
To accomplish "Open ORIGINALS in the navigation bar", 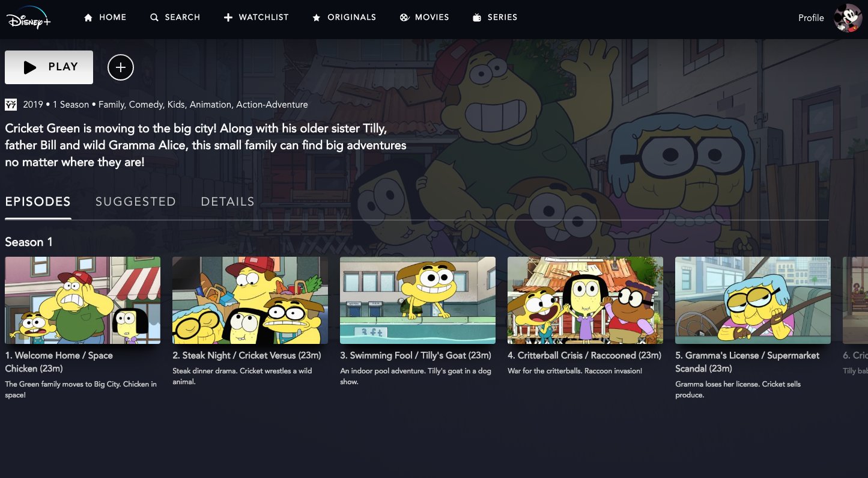I will pos(352,17).
